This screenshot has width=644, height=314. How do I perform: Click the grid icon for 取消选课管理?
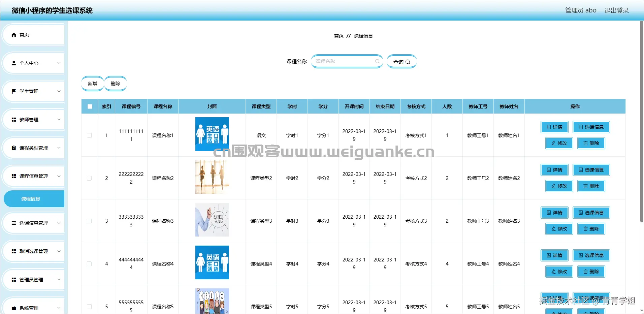[14, 251]
